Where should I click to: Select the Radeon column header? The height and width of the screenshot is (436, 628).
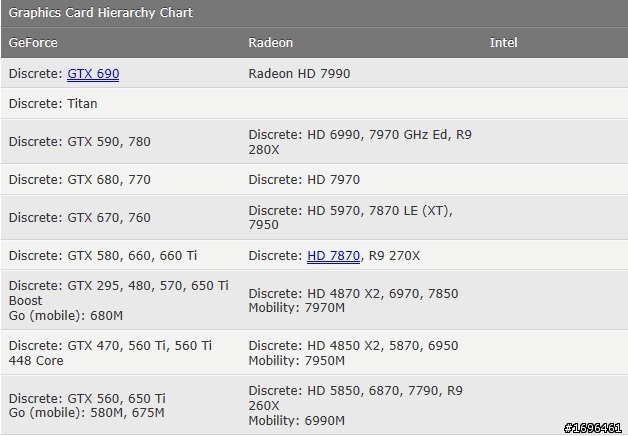click(271, 43)
